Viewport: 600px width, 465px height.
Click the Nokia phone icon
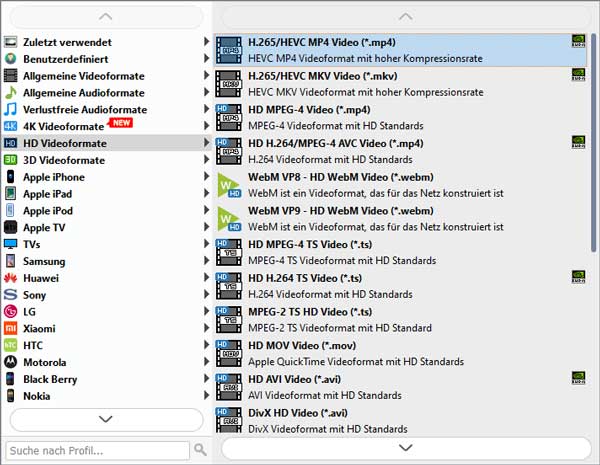(10, 395)
